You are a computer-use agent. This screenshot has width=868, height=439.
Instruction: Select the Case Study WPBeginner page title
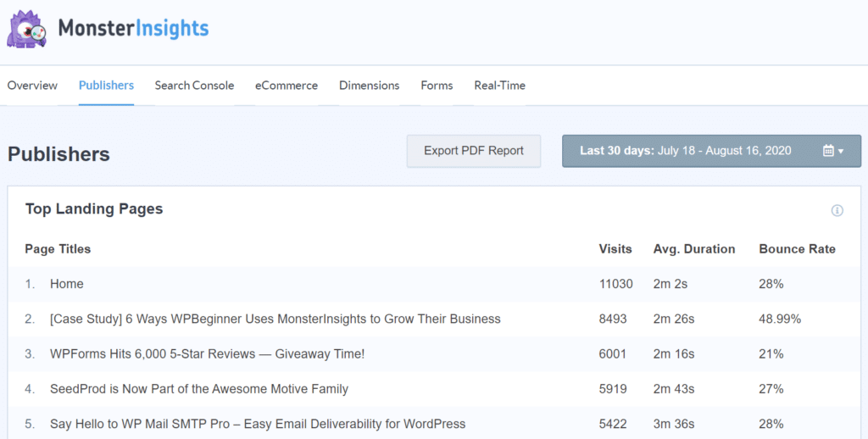coord(275,319)
